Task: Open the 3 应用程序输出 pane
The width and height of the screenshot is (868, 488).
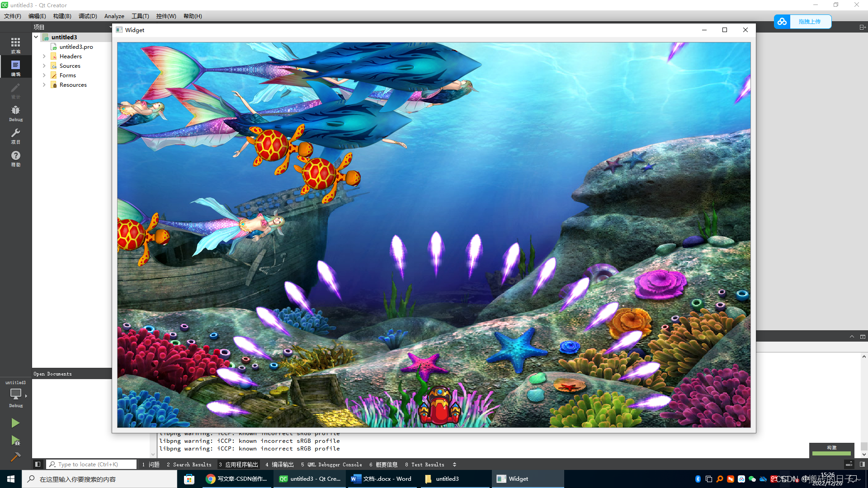Action: pyautogui.click(x=238, y=465)
